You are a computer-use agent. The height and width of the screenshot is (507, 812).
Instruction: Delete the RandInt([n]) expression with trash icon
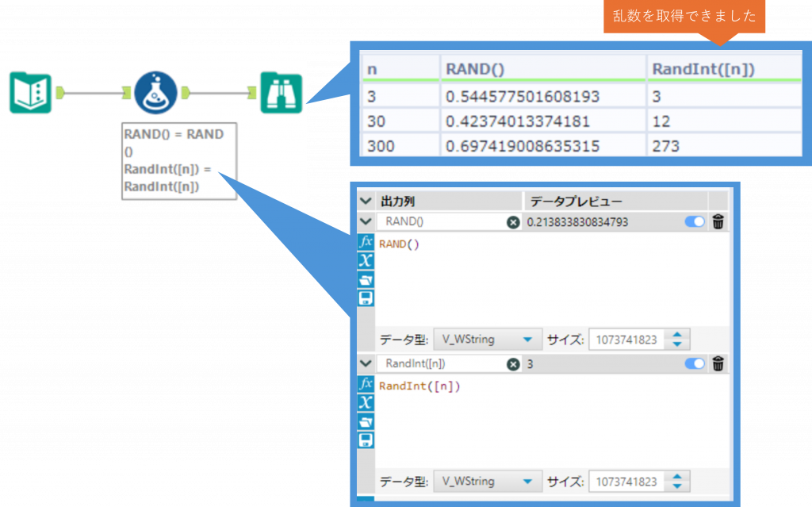point(718,363)
